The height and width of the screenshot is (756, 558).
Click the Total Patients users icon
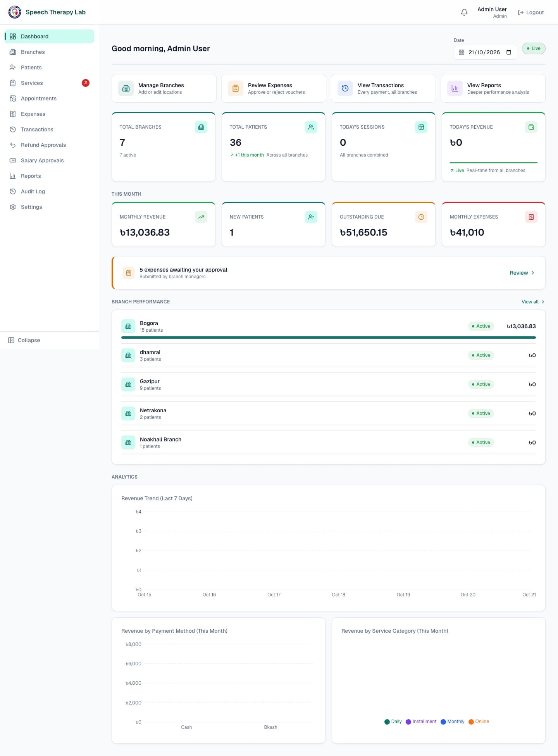(311, 127)
